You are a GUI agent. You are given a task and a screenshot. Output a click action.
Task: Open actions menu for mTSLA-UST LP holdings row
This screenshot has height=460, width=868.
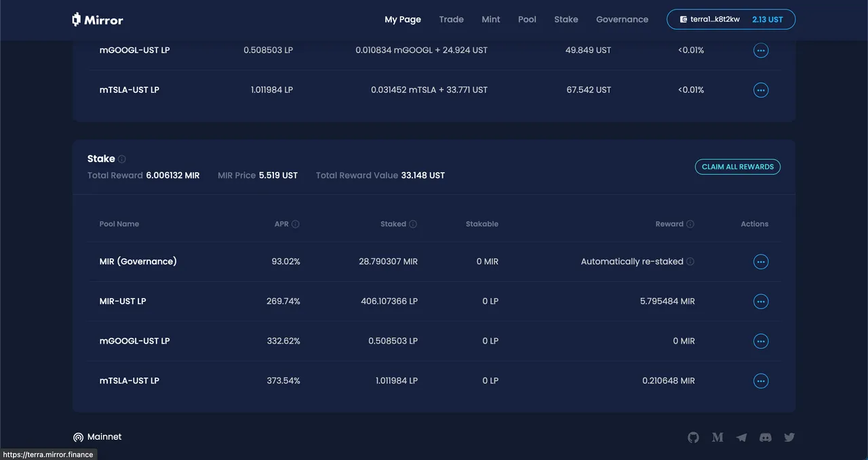(761, 89)
